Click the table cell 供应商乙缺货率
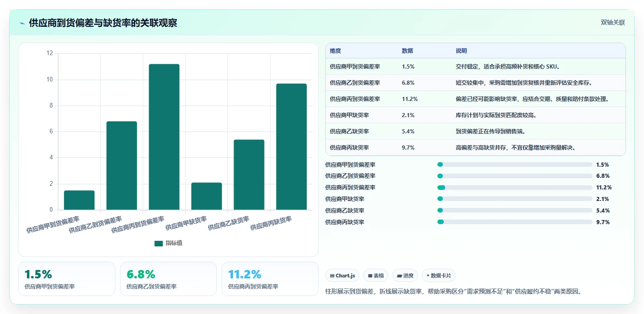The image size is (644, 314). tap(349, 132)
